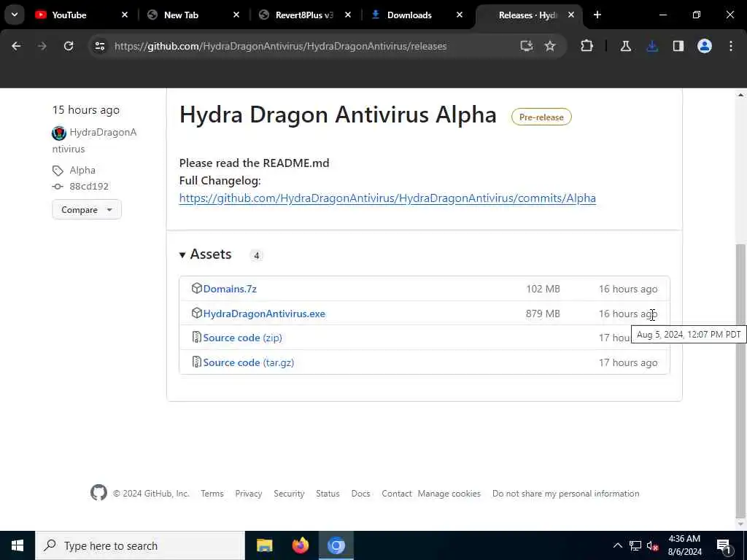Open the Hydra Dragon Antivirus Alpha title
Viewport: 747px width, 560px height.
click(x=338, y=114)
